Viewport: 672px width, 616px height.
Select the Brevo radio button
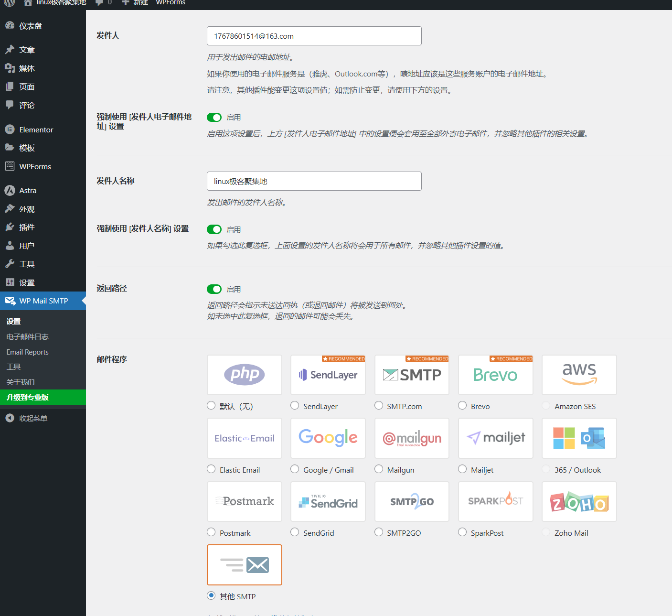point(462,405)
